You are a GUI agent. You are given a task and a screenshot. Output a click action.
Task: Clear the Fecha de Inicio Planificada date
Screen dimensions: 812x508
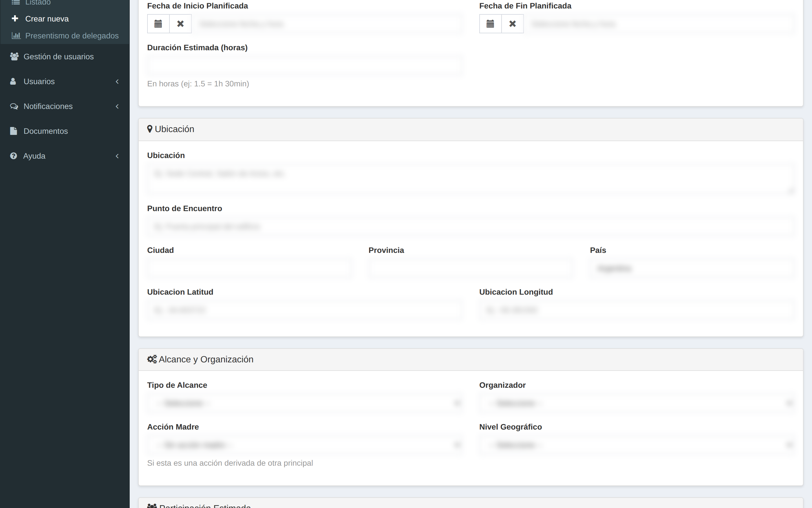coord(180,24)
